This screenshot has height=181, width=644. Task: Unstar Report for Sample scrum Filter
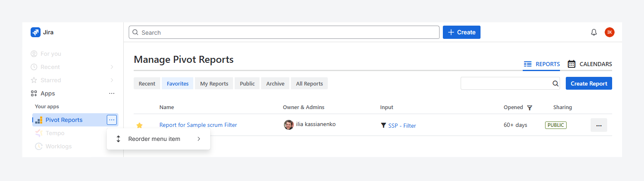(x=139, y=125)
